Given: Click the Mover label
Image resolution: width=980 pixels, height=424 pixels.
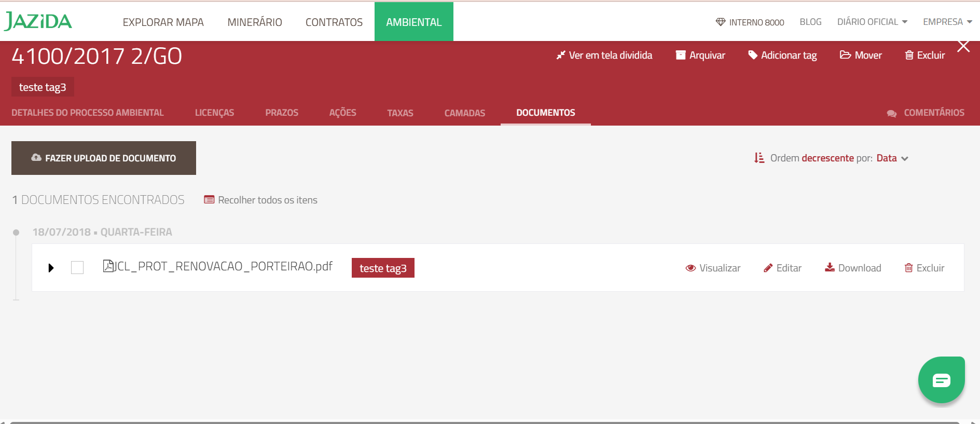Looking at the screenshot, I should coord(868,55).
